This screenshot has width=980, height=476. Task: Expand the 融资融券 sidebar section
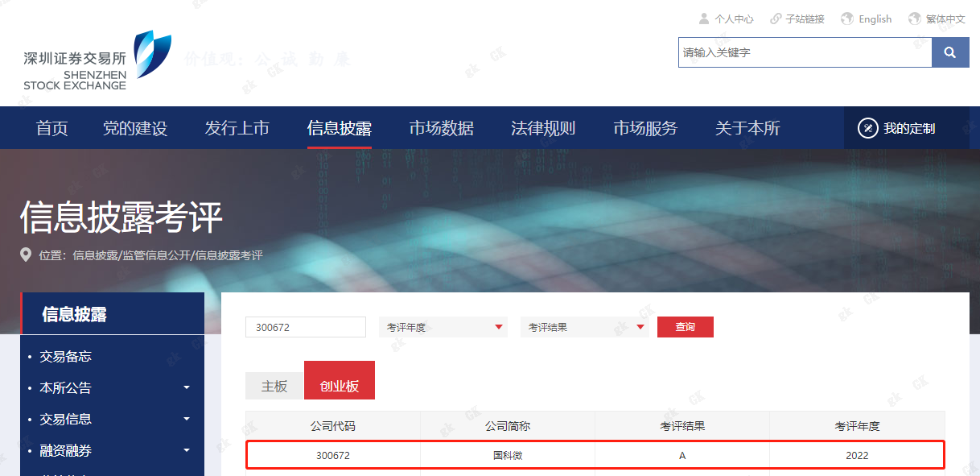(186, 451)
